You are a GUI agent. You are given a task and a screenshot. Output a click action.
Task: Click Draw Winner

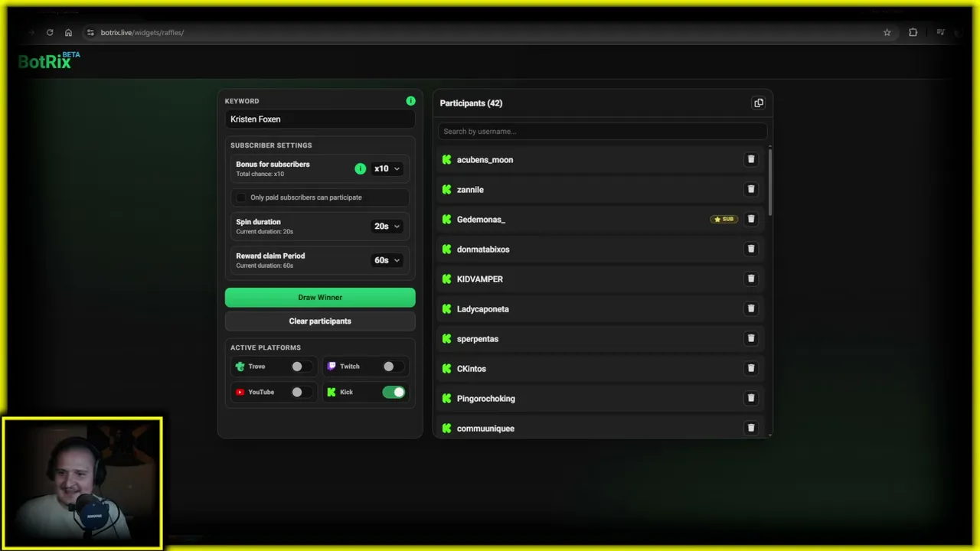pyautogui.click(x=320, y=298)
